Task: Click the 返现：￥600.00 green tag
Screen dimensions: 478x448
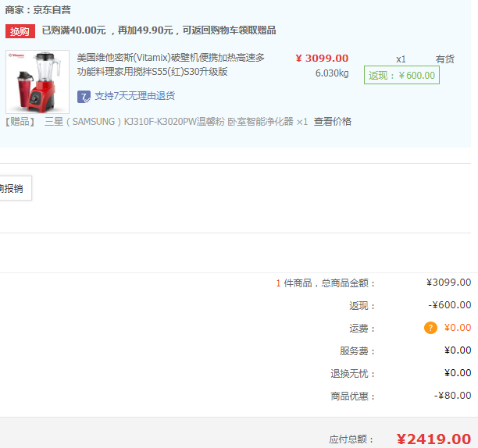Action: [x=401, y=75]
